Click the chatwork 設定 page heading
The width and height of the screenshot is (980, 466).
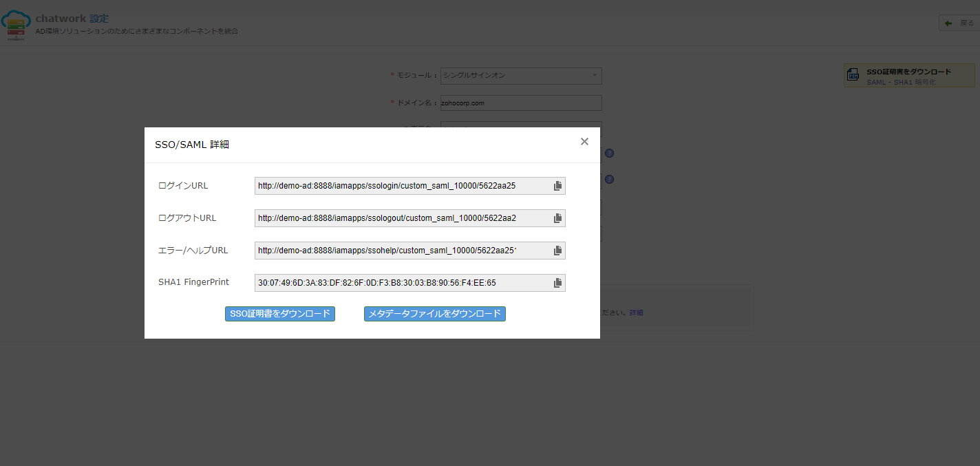coord(72,19)
